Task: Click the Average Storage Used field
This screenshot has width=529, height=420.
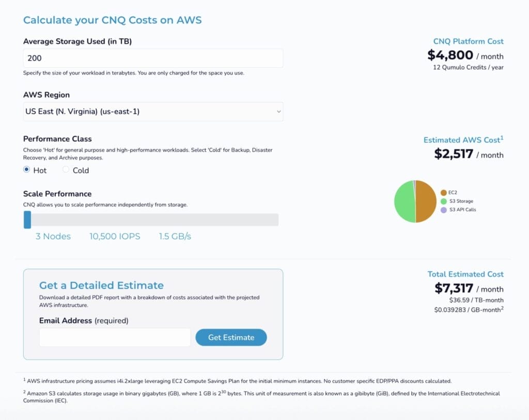Action: click(153, 58)
